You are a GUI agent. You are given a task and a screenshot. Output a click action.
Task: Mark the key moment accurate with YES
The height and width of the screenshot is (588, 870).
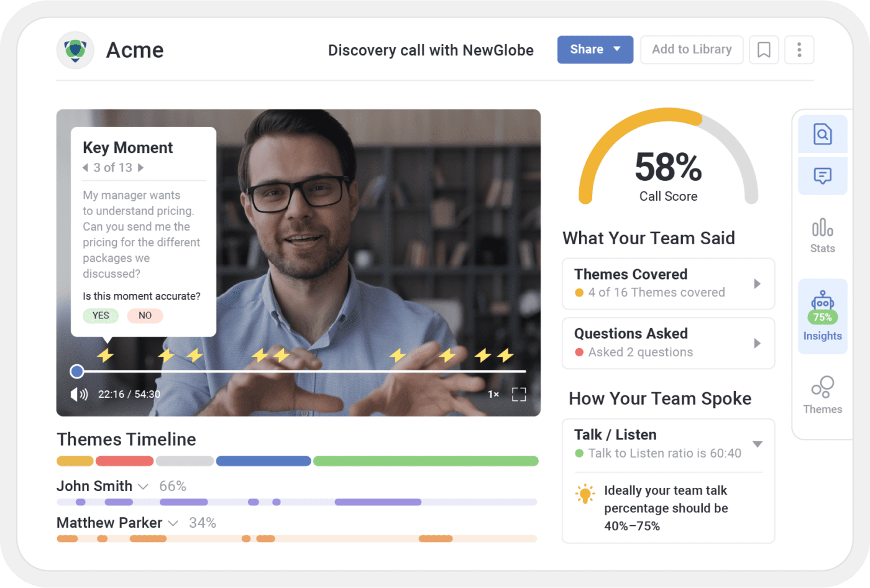coord(100,315)
